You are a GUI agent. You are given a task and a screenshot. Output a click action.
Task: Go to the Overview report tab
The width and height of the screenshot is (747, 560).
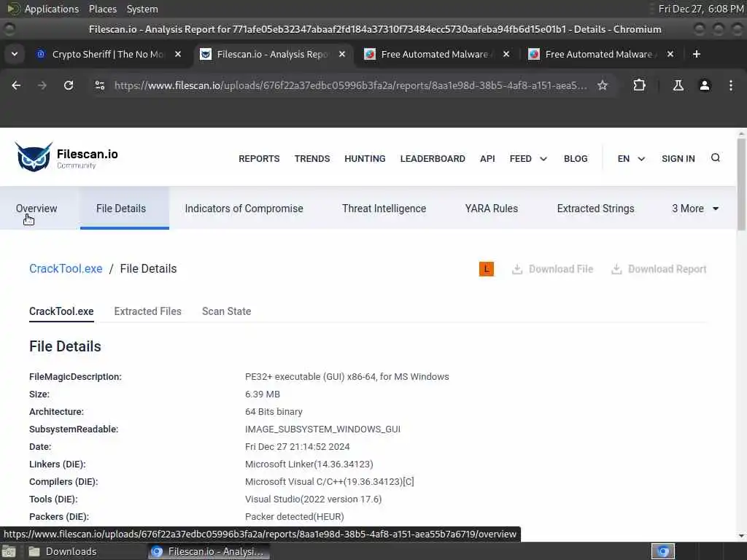(x=36, y=208)
